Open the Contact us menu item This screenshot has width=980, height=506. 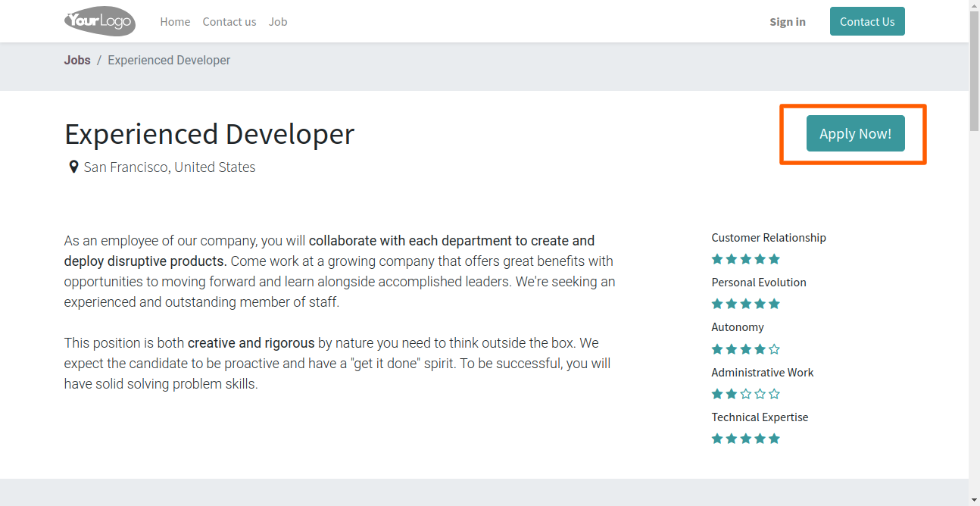(229, 22)
